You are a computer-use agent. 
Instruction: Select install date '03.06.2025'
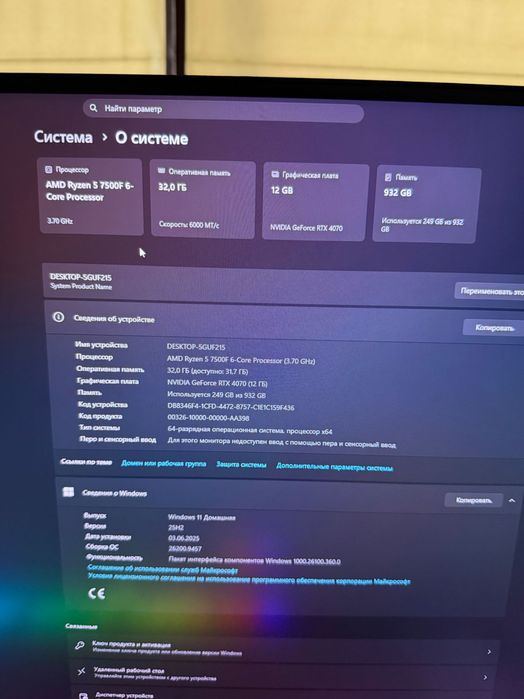(x=184, y=538)
